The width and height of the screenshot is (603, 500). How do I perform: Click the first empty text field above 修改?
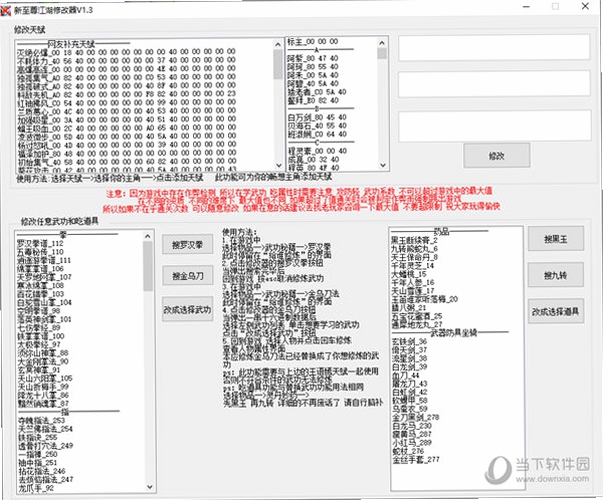coord(494,47)
